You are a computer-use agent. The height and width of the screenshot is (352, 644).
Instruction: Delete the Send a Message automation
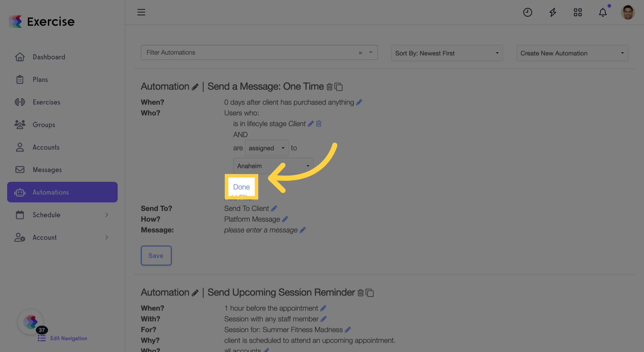329,87
